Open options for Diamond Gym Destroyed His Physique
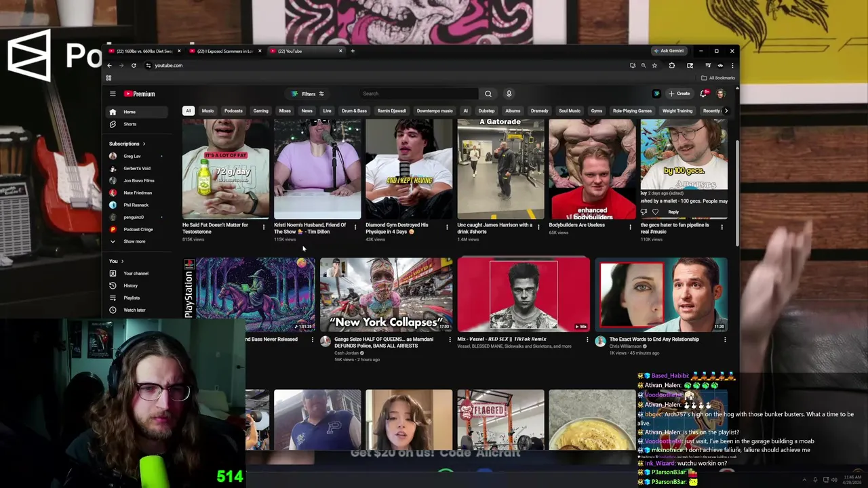 [x=447, y=227]
